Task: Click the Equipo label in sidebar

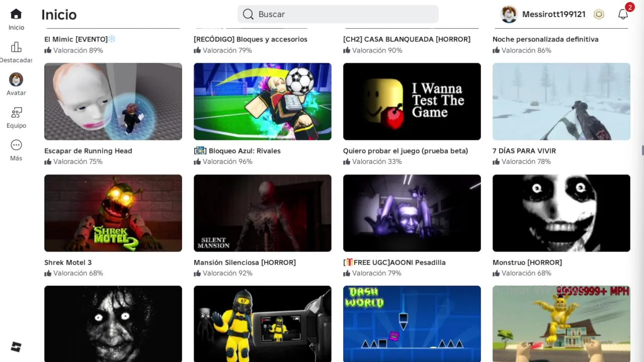Action: pos(16,126)
